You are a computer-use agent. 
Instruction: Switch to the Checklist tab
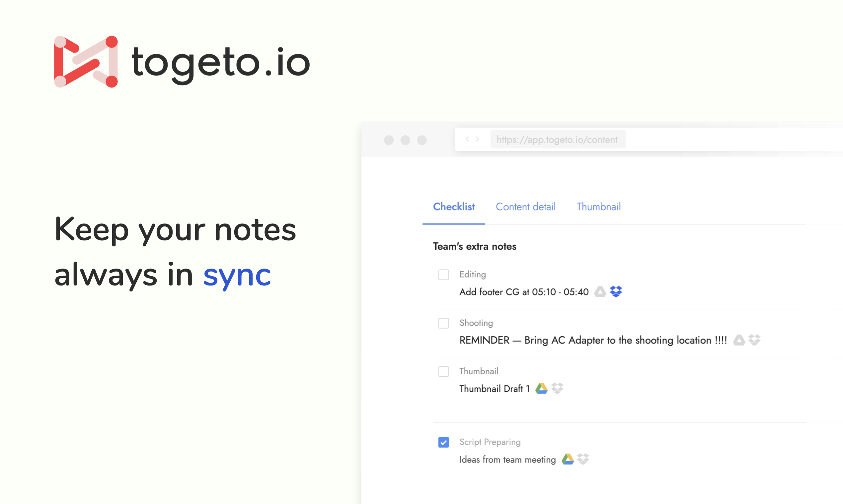coord(453,207)
